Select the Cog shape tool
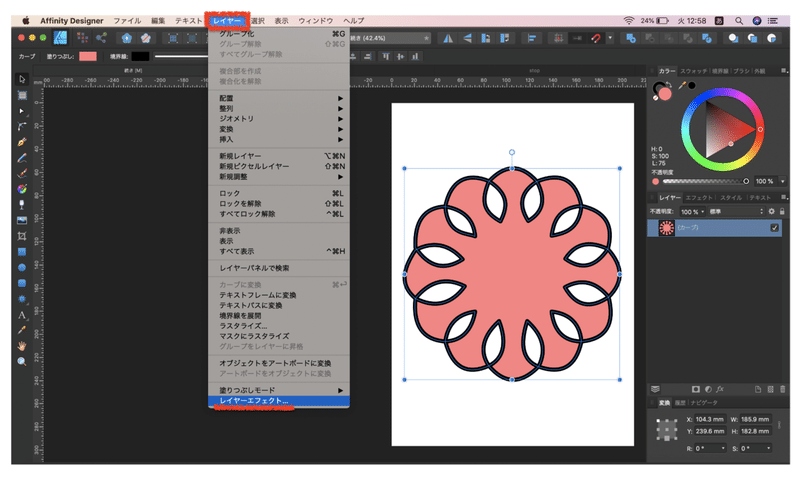This screenshot has width=800, height=479. (x=21, y=299)
